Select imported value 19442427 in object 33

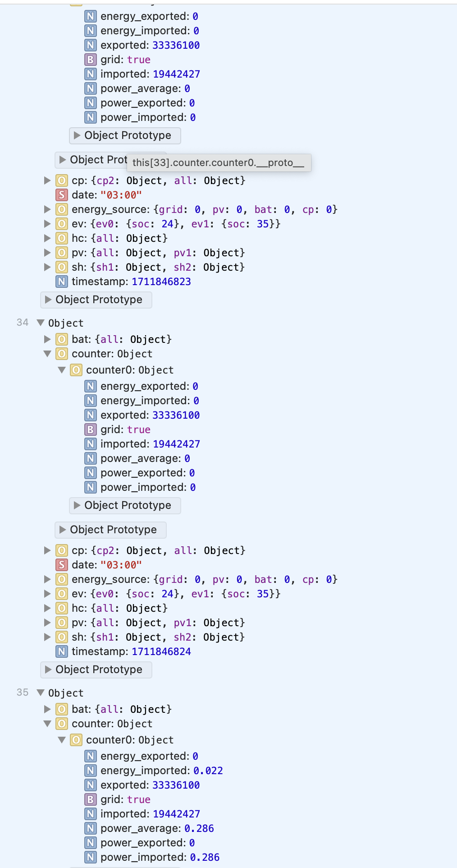pos(176,74)
